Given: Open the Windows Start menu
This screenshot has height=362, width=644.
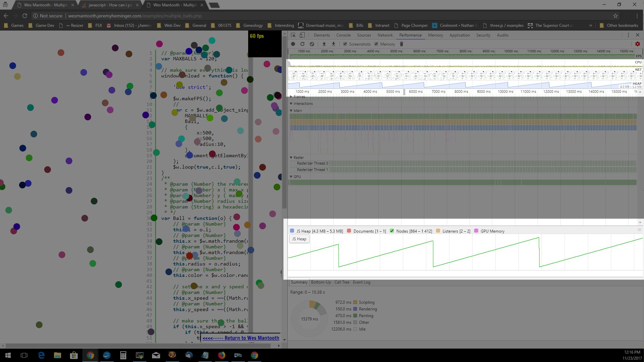Looking at the screenshot, I should click(8, 355).
